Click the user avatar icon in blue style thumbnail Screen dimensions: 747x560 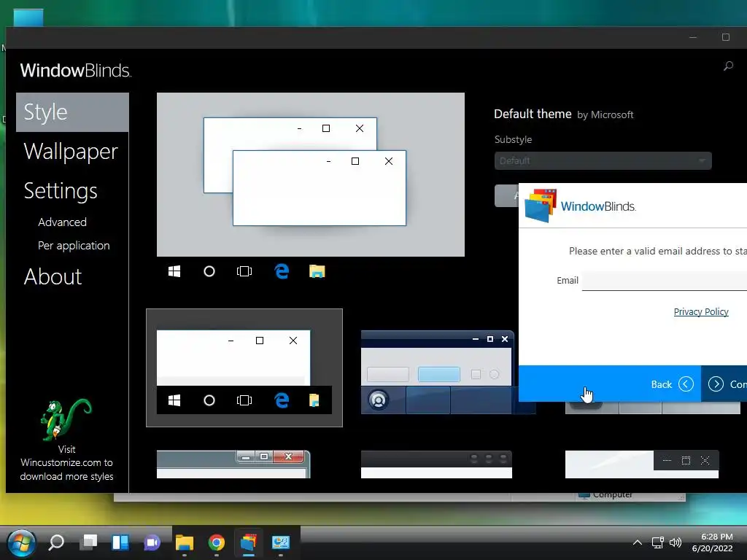379,400
